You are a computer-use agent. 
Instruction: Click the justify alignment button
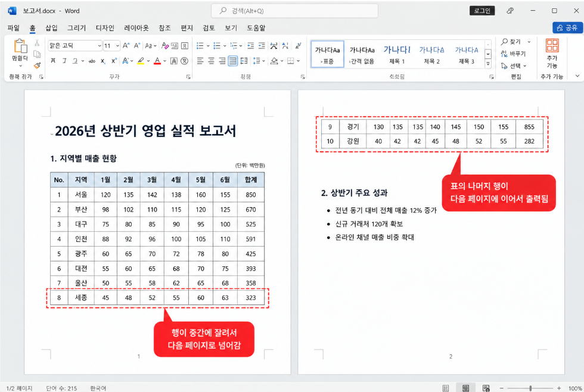click(x=233, y=61)
